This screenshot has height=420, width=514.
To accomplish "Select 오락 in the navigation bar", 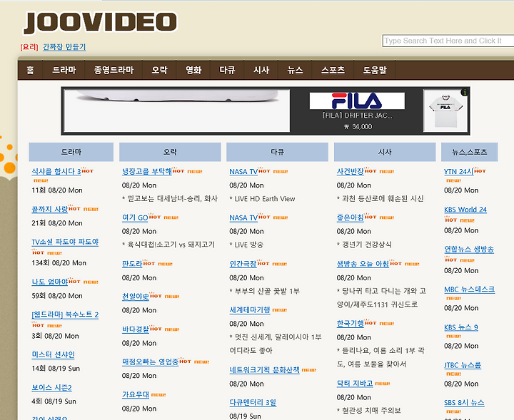I will [160, 70].
